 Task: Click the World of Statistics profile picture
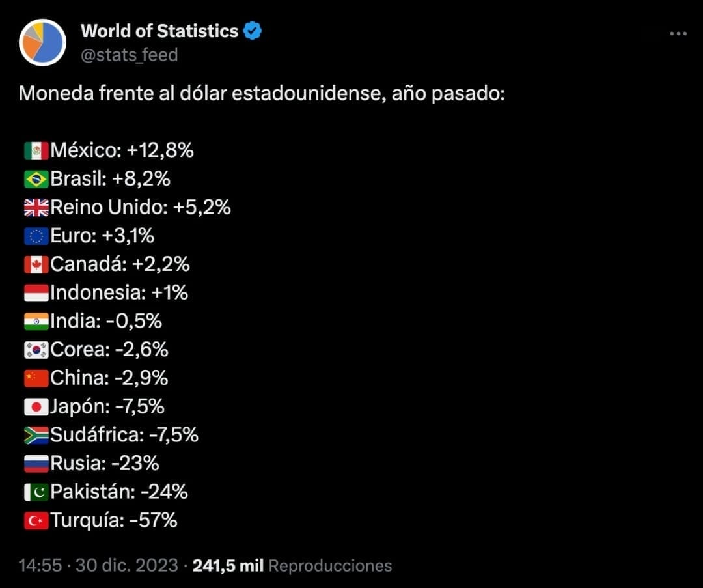point(42,41)
